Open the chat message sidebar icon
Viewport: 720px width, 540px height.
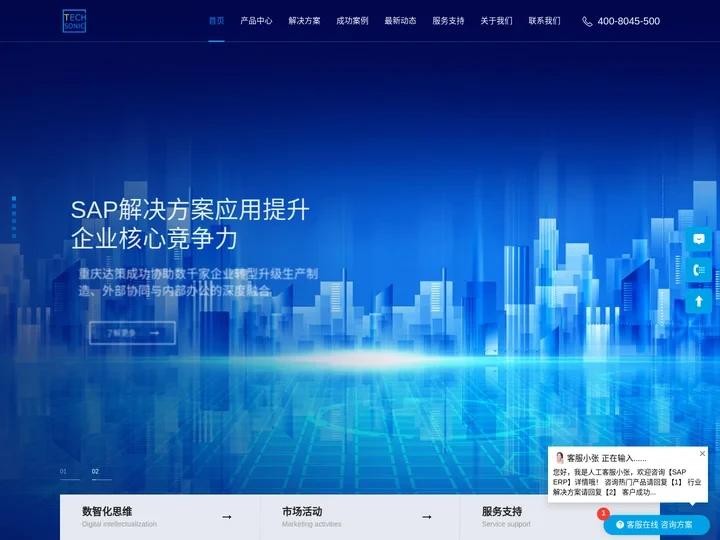coord(698,239)
